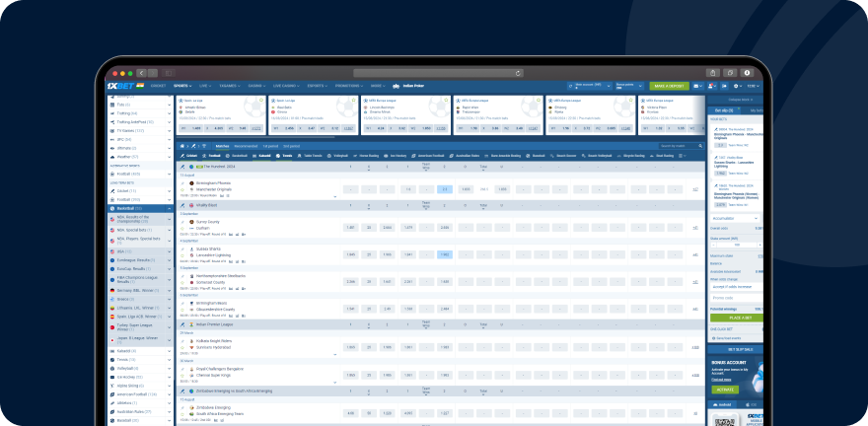
Task: Click the search magnifier icon in match search
Action: tap(701, 146)
